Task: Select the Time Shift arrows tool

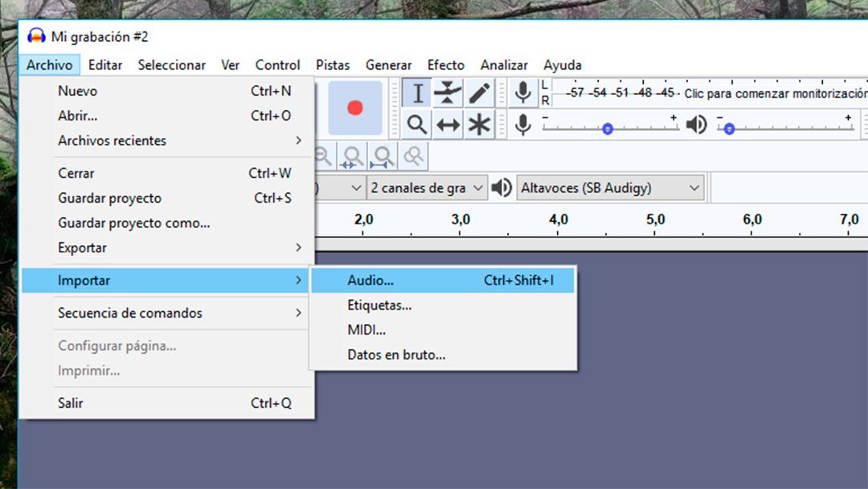Action: tap(448, 125)
